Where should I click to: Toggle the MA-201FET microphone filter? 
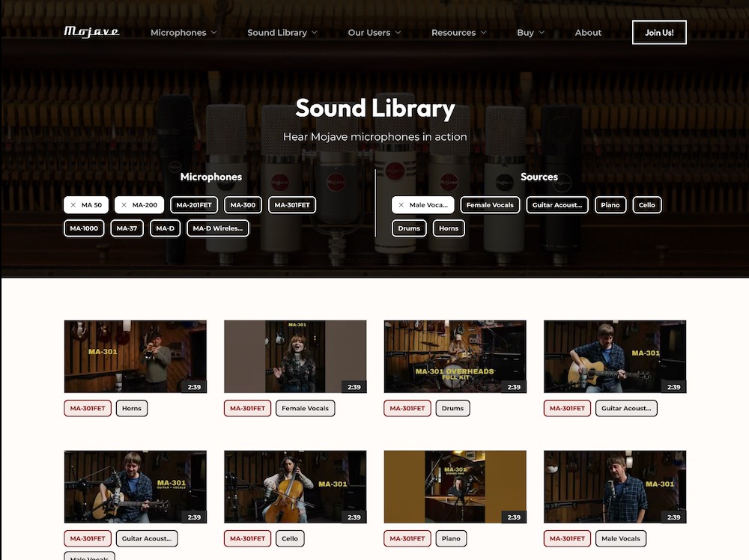click(194, 205)
